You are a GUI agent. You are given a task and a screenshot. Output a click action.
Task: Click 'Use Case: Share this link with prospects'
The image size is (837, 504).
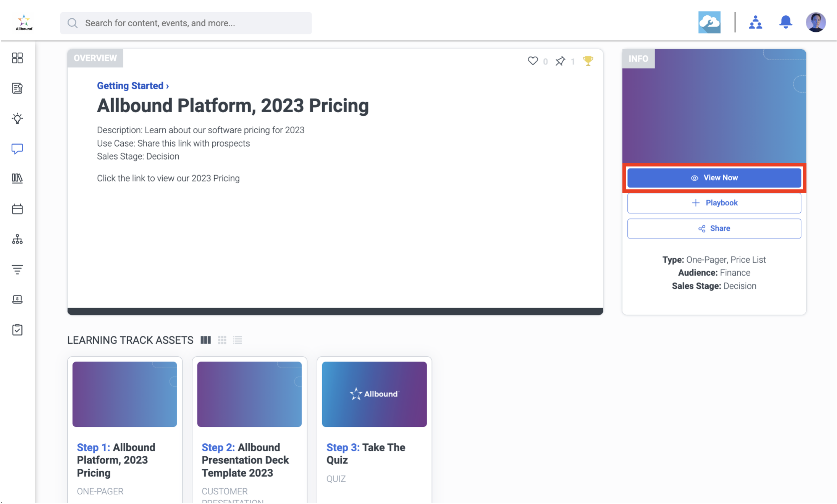173,144
